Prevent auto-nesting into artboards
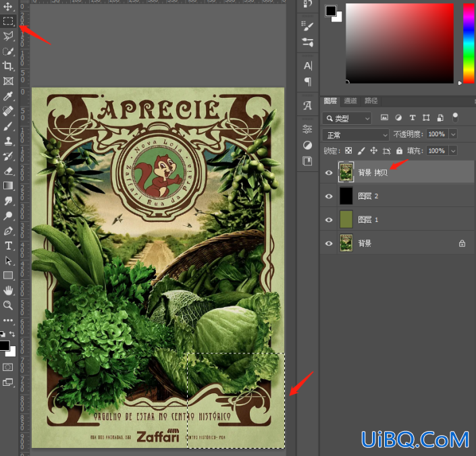Viewport: 476px width, 456px height. click(386, 150)
